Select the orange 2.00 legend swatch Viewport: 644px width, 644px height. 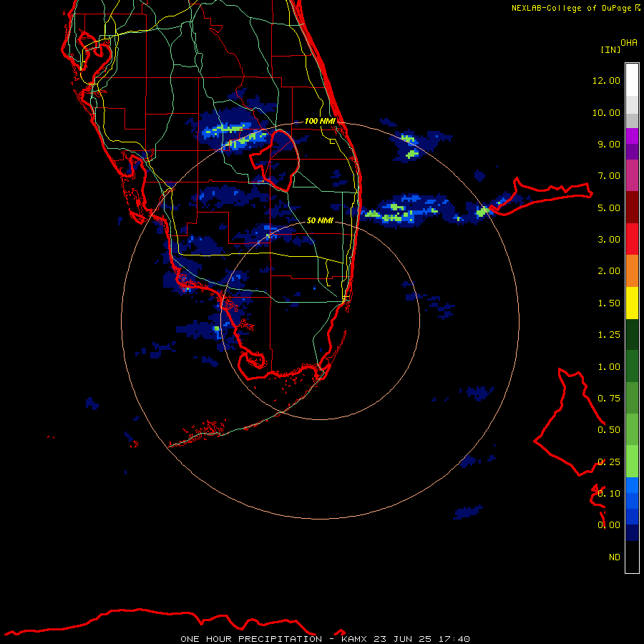pos(632,271)
